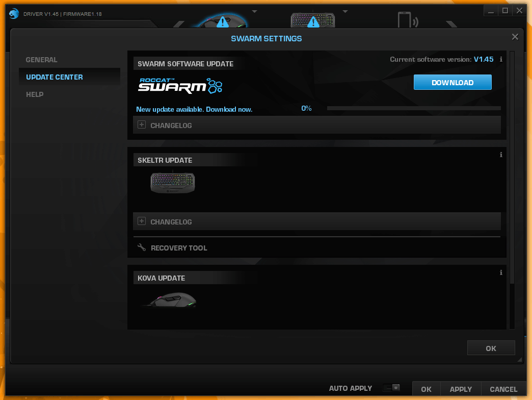Click info icon beside current software version

click(x=501, y=59)
